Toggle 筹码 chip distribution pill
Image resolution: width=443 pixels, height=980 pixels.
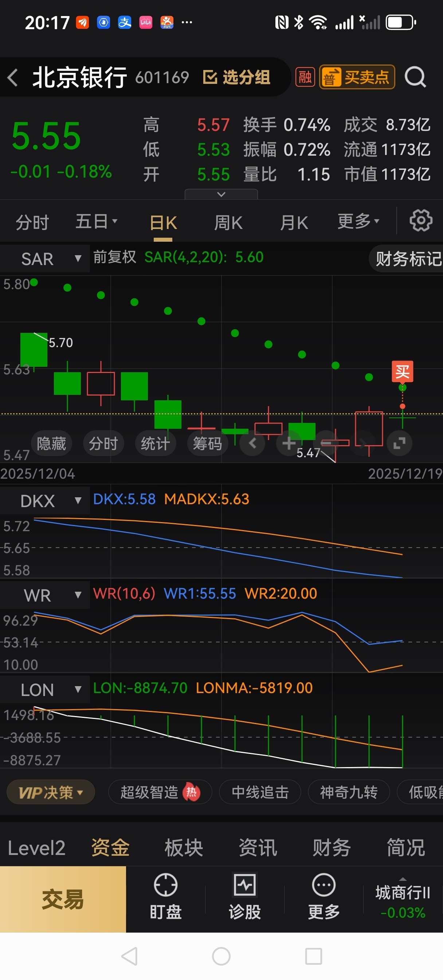pyautogui.click(x=208, y=444)
